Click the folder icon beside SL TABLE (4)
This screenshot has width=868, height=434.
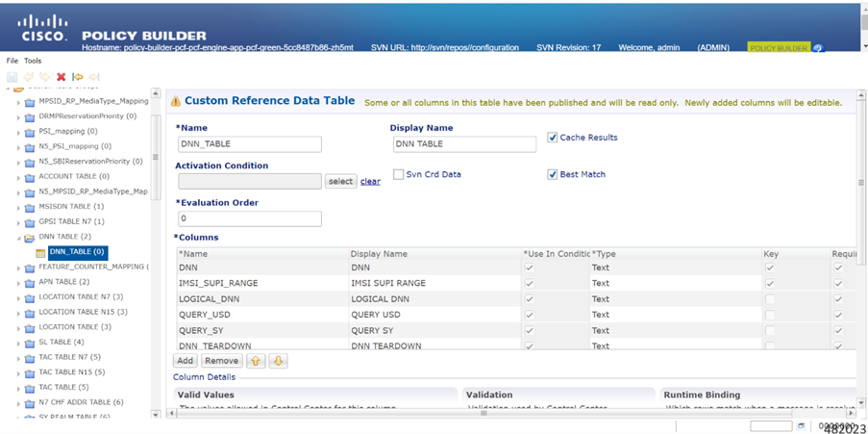30,343
